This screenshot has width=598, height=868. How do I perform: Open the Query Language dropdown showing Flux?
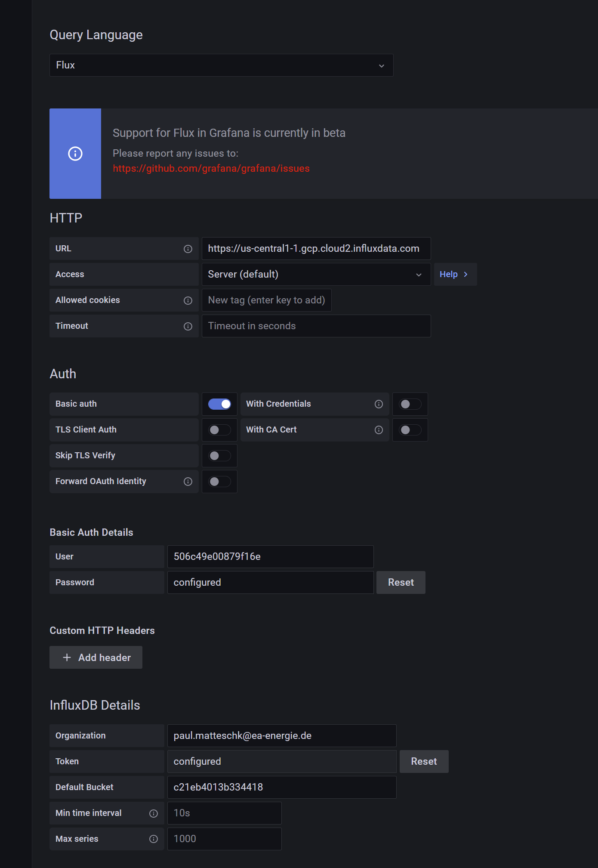point(221,65)
